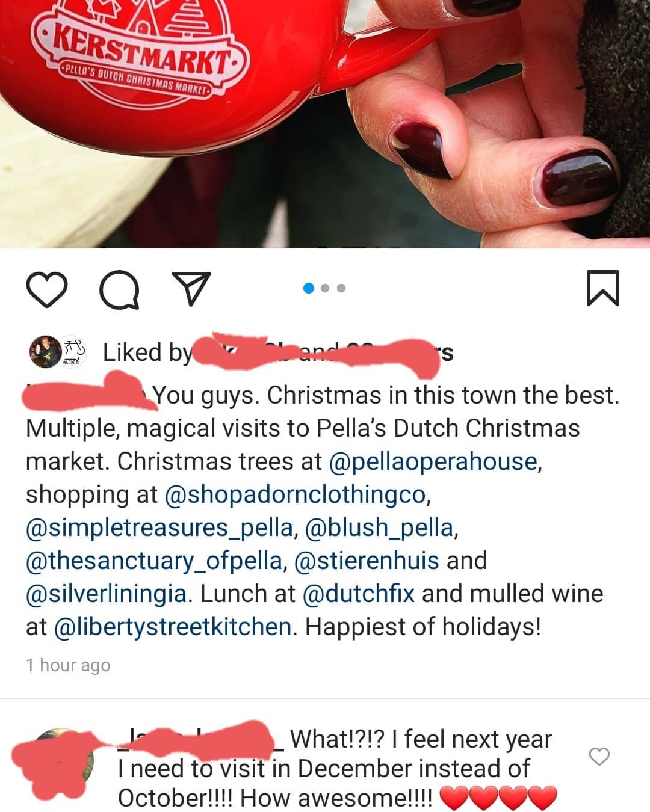Go to @thesanctuary_ofpella profile
This screenshot has width=650, height=812.
coord(153,561)
